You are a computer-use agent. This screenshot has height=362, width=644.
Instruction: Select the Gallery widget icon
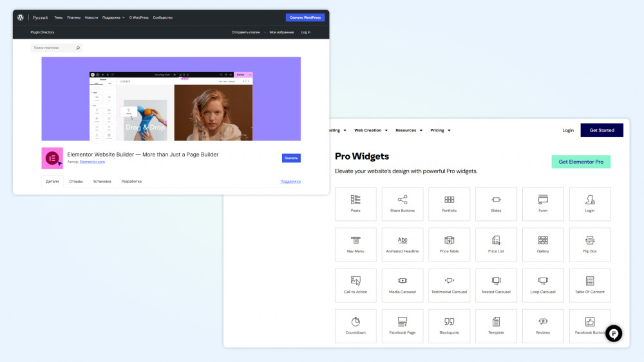pos(543,240)
